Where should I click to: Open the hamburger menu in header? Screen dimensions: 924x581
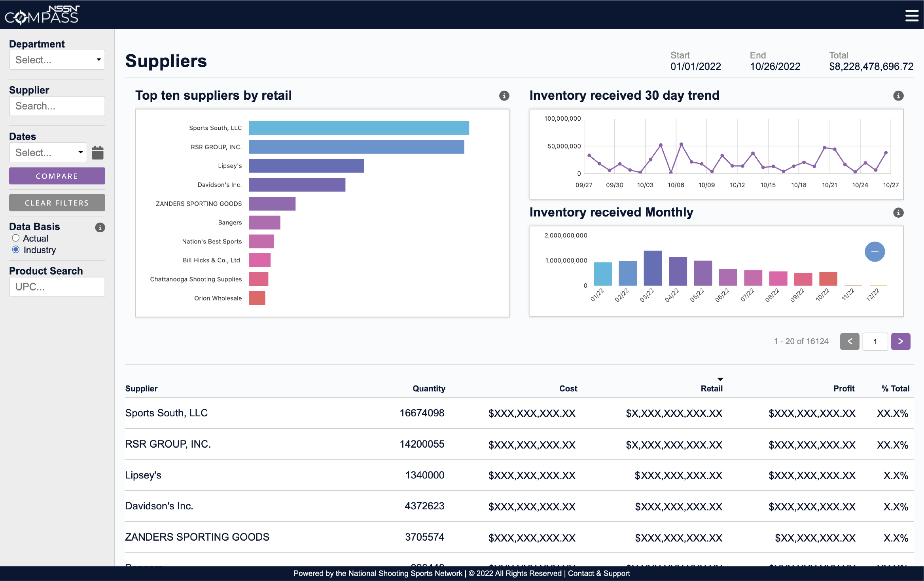tap(911, 15)
